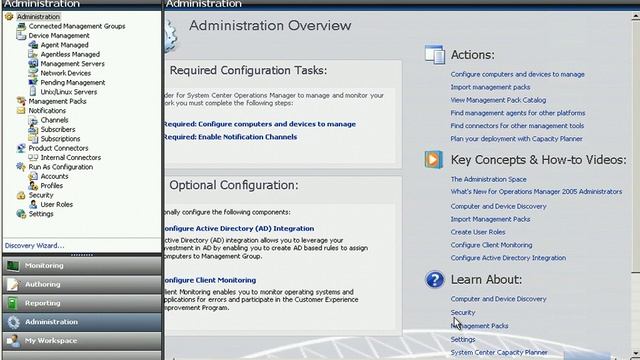Click the Profiles icon
640x360 pixels.
(x=33, y=186)
